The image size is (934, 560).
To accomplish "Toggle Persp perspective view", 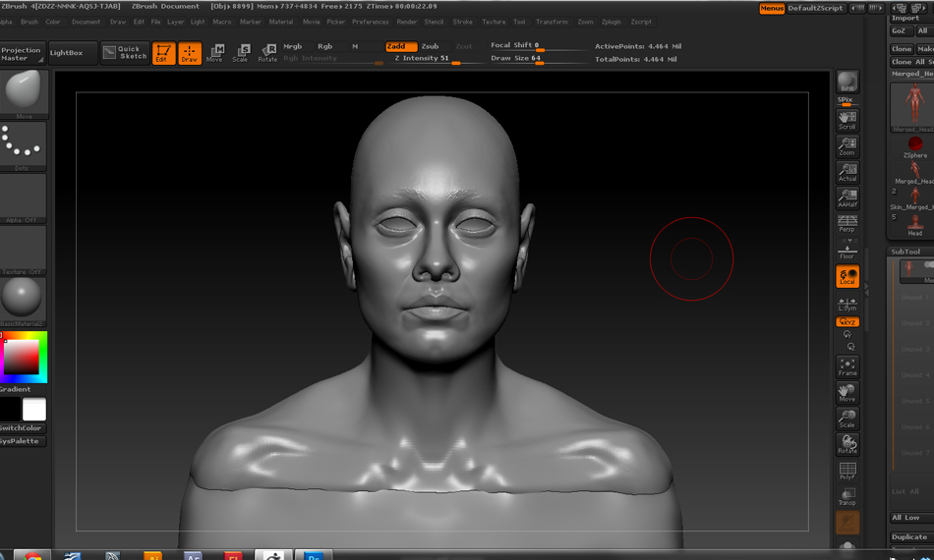I will click(847, 224).
